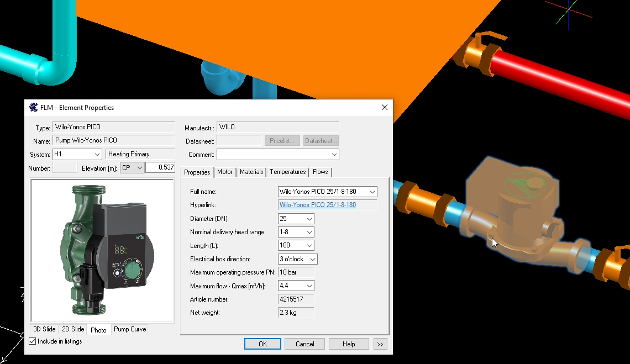The image size is (630, 364).
Task: Switch to the Motor tab
Action: (224, 172)
